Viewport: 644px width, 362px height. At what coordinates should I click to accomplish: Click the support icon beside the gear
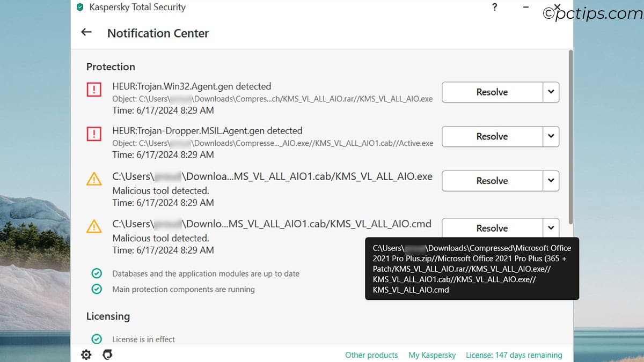[x=107, y=354]
